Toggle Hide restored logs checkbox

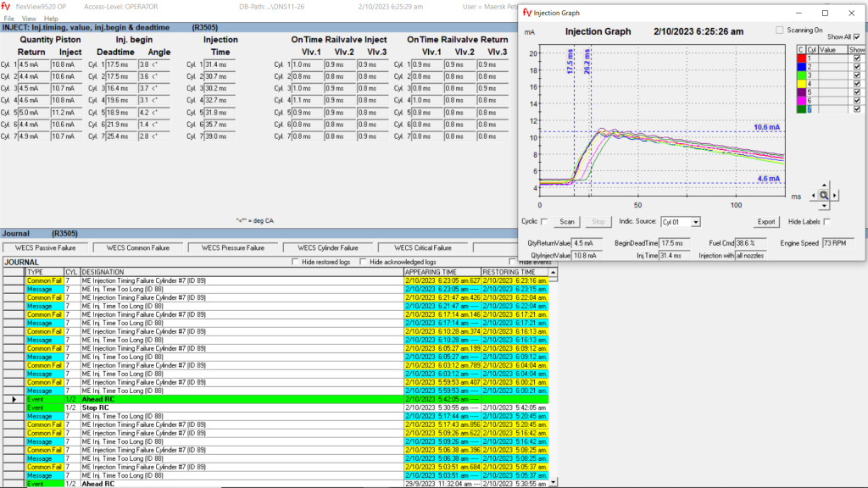(295, 262)
